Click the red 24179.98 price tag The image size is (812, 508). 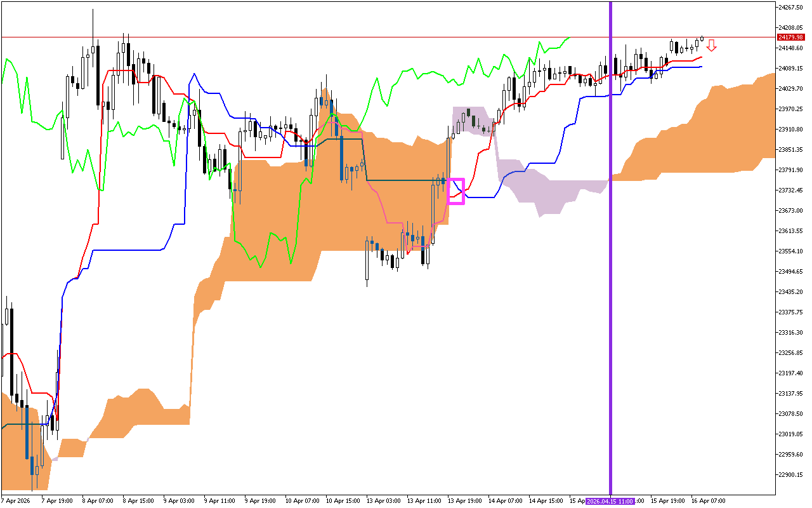click(x=790, y=37)
